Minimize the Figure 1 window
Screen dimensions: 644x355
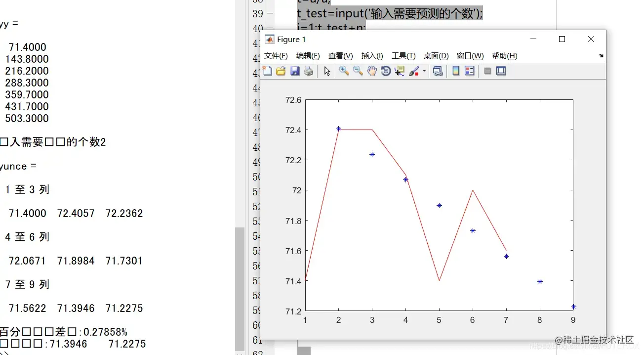[533, 39]
